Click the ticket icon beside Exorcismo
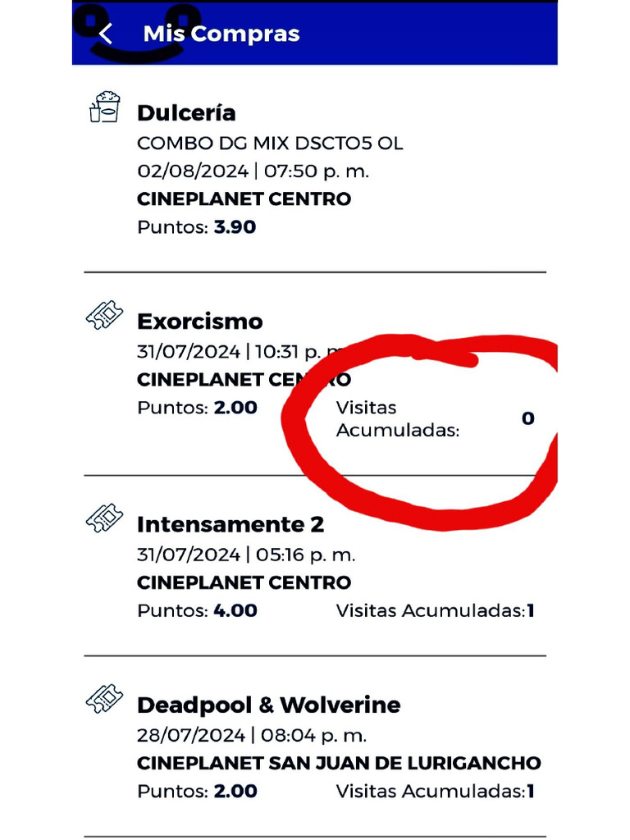630x840 pixels. pyautogui.click(x=104, y=316)
